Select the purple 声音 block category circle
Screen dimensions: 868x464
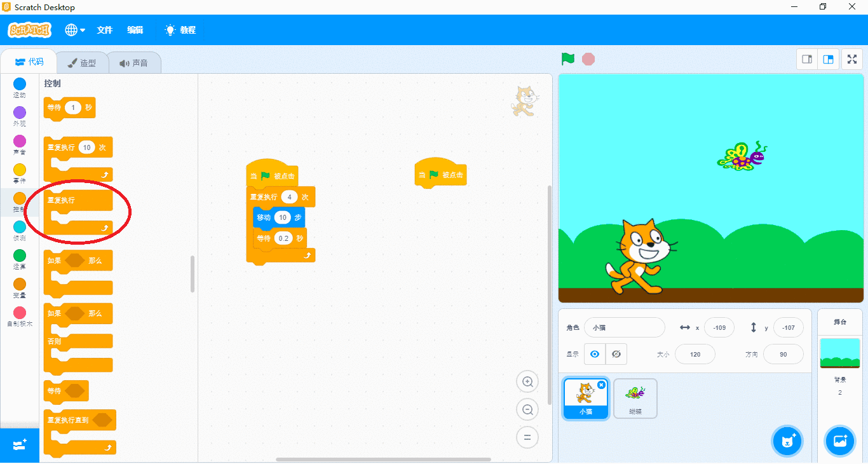tap(20, 141)
